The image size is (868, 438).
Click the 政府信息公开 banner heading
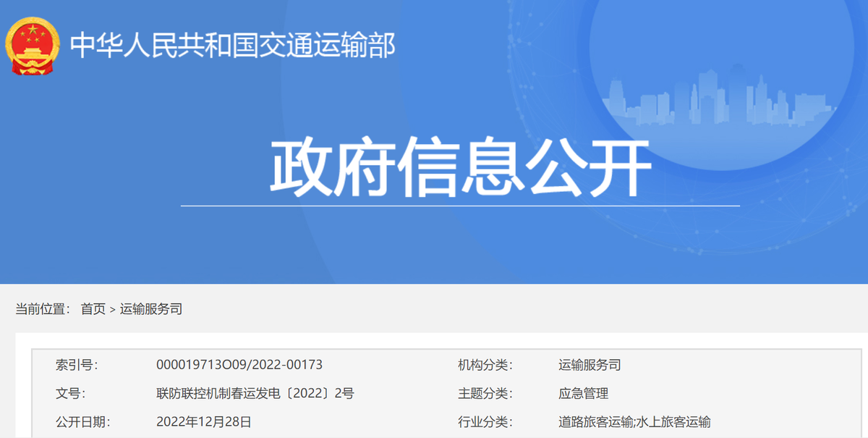click(461, 169)
